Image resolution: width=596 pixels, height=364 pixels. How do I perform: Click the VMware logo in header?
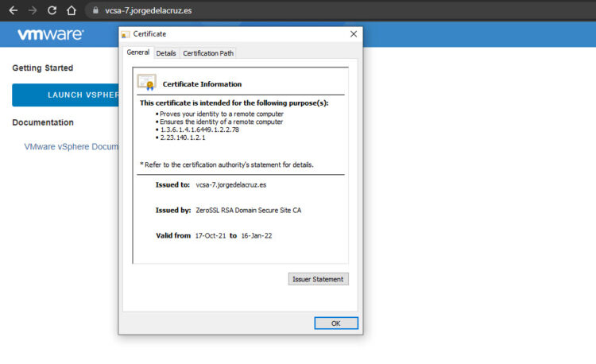[x=50, y=35]
